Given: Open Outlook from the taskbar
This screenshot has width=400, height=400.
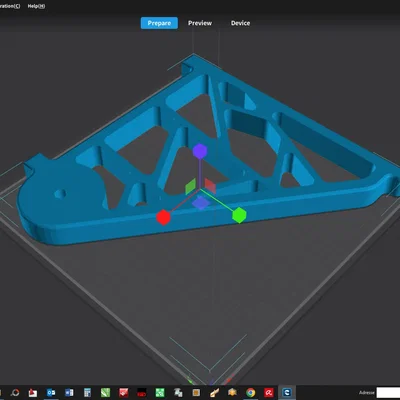Looking at the screenshot, I should tap(51, 393).
